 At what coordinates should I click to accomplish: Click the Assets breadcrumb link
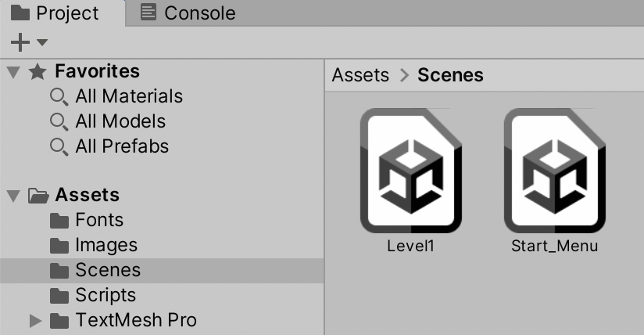(360, 75)
